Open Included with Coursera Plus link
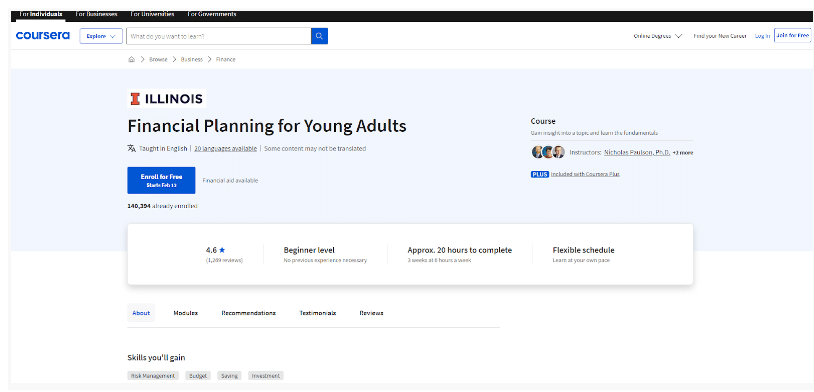This screenshot has width=814, height=392. tap(585, 174)
